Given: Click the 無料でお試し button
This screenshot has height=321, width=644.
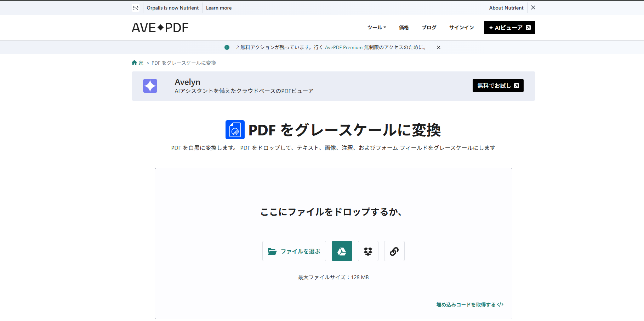Looking at the screenshot, I should tap(498, 86).
